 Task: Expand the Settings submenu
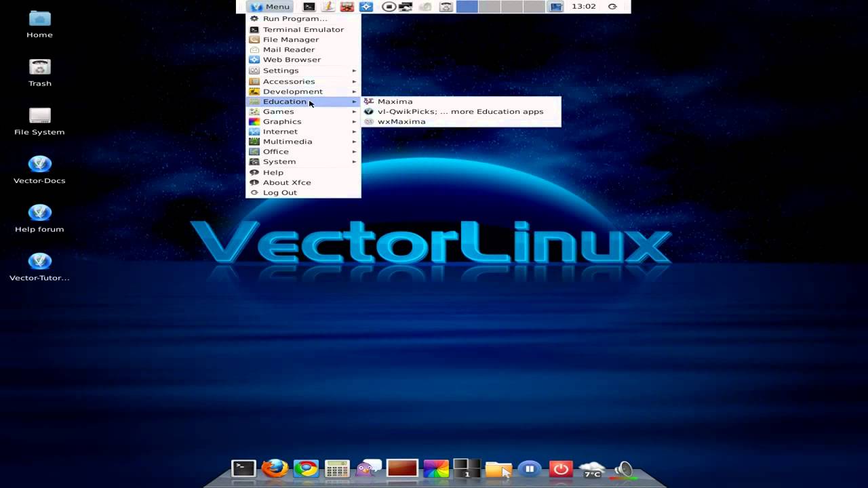[x=281, y=70]
